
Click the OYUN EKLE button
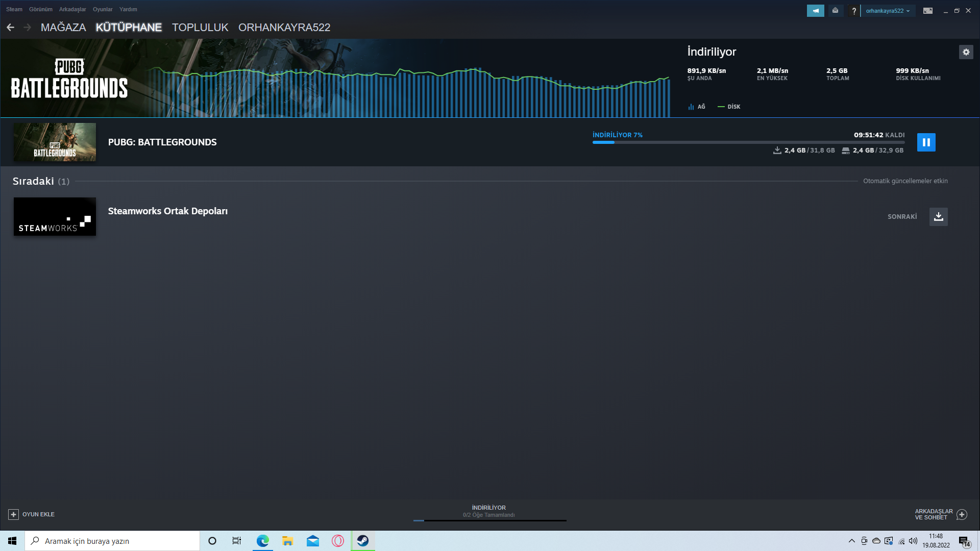[32, 514]
